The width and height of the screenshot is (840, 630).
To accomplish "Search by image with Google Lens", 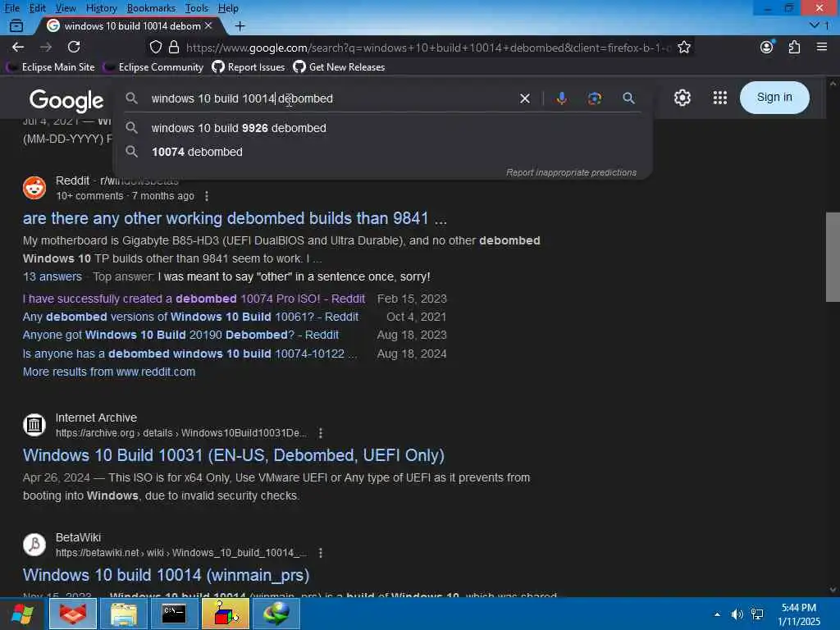I will pyautogui.click(x=594, y=98).
